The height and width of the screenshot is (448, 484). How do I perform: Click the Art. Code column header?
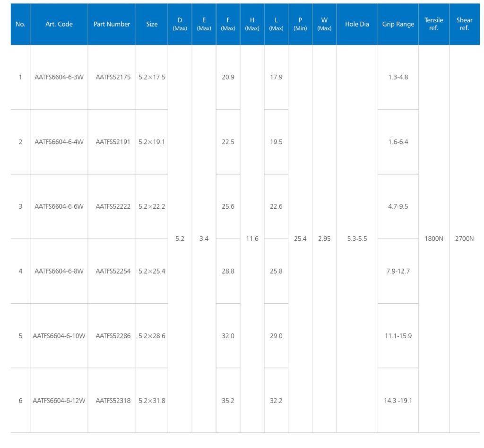[x=59, y=24]
